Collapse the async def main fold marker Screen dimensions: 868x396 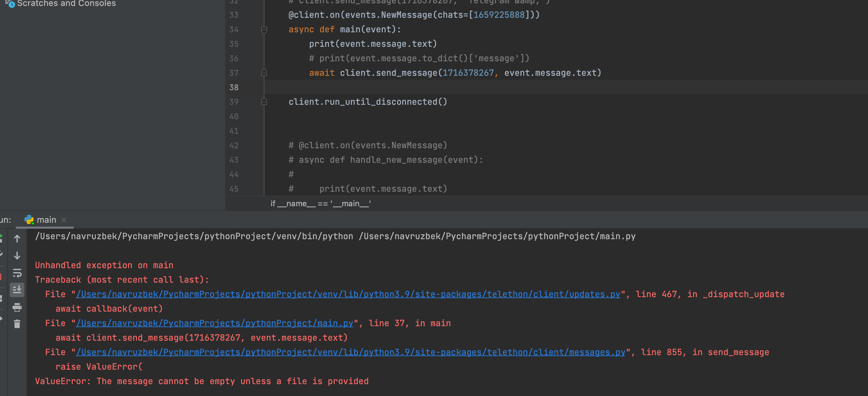coord(264,30)
